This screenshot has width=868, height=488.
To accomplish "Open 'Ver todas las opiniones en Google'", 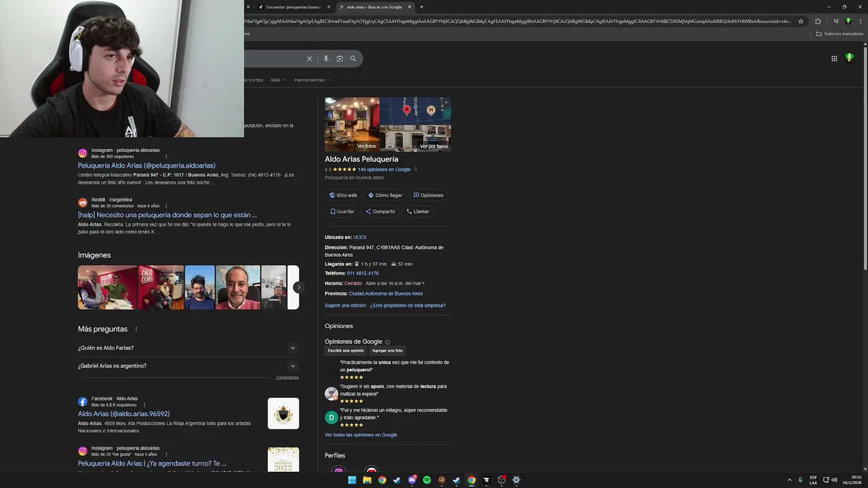I will [x=361, y=435].
